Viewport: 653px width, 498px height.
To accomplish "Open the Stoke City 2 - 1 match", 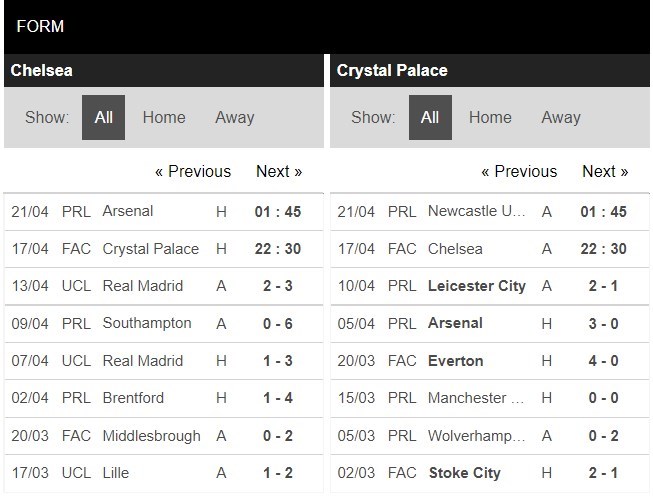I will pos(490,473).
